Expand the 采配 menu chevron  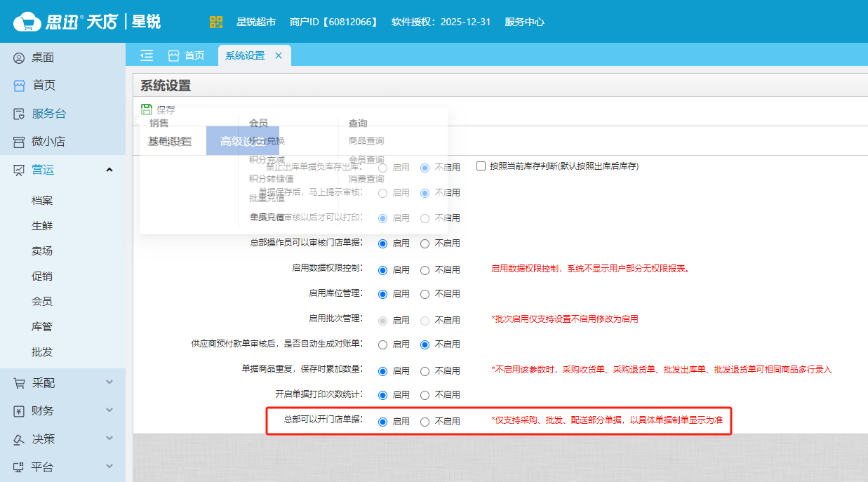(x=109, y=382)
